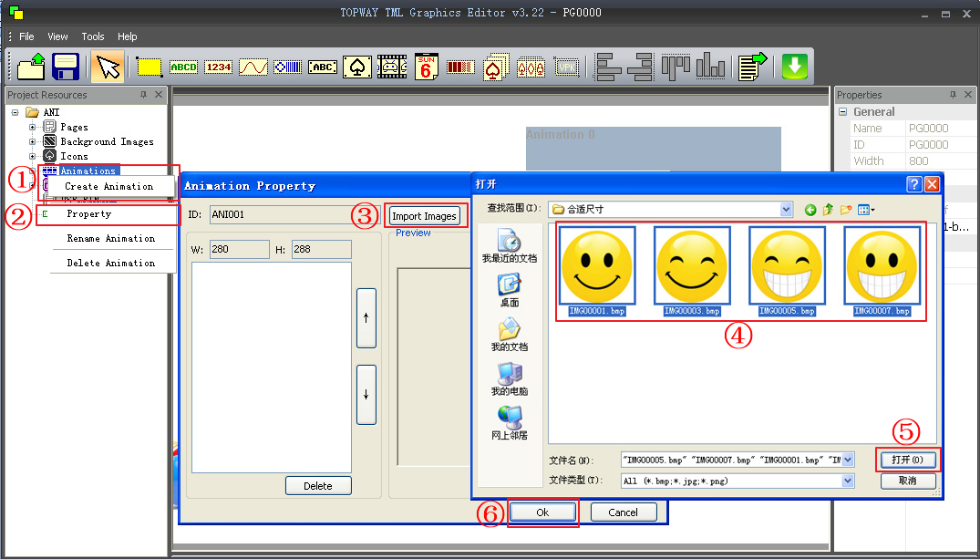Open the look-in folder dropdown
This screenshot has width=980, height=559.
tap(786, 210)
